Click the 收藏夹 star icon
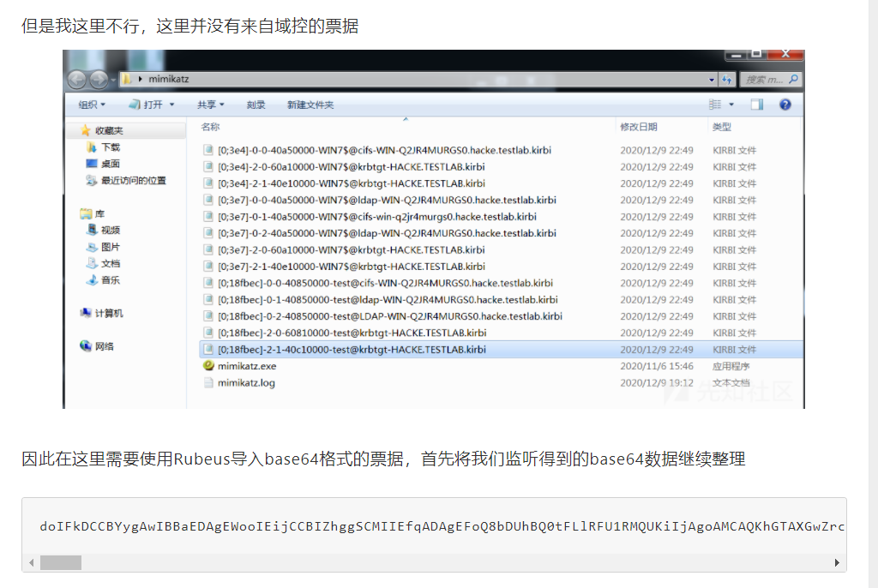Image resolution: width=878 pixels, height=588 pixels. pos(85,130)
